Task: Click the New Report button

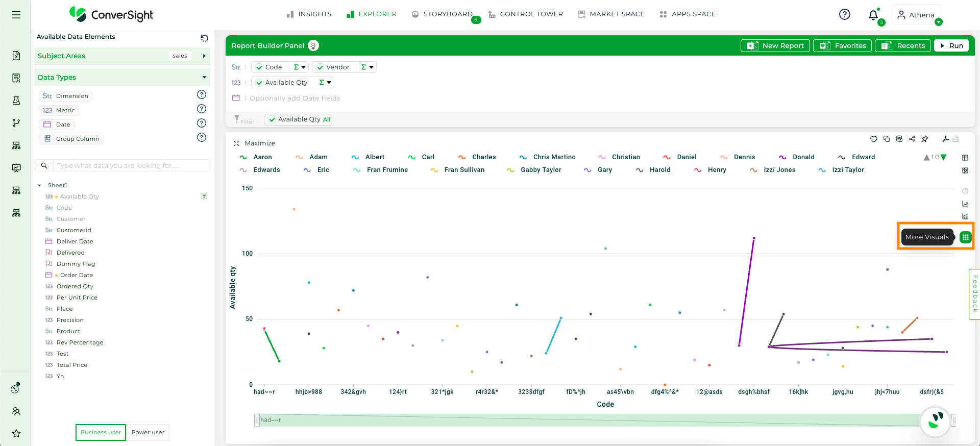Action: tap(775, 45)
